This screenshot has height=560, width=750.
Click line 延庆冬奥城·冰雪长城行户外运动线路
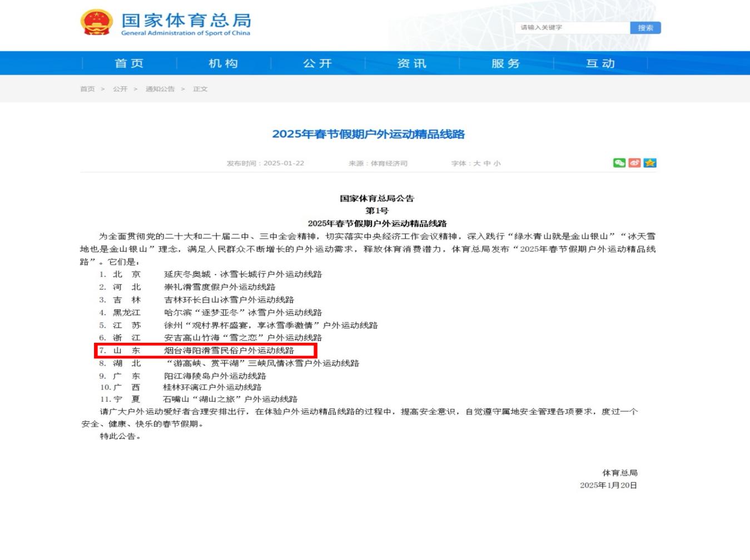point(243,274)
